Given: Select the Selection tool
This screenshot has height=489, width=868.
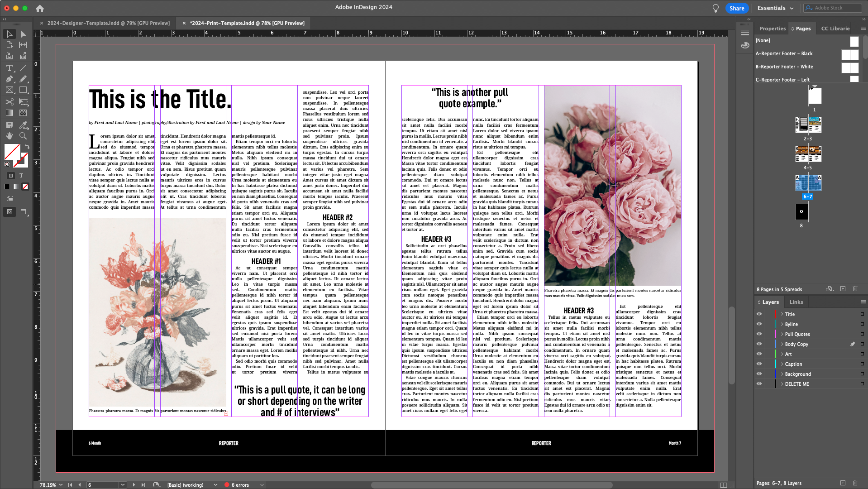Looking at the screenshot, I should click(10, 34).
